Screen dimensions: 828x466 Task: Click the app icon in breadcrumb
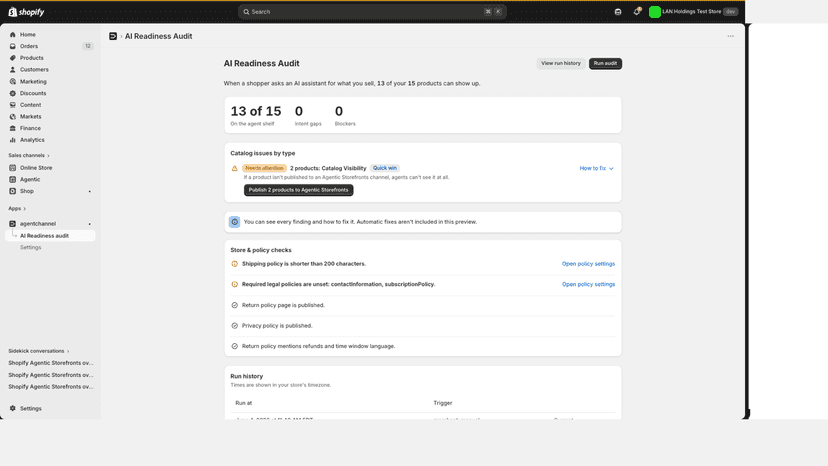coord(113,36)
